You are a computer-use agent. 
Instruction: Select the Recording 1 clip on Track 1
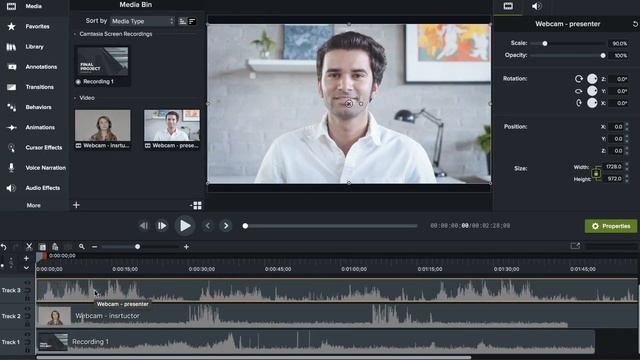pos(316,342)
